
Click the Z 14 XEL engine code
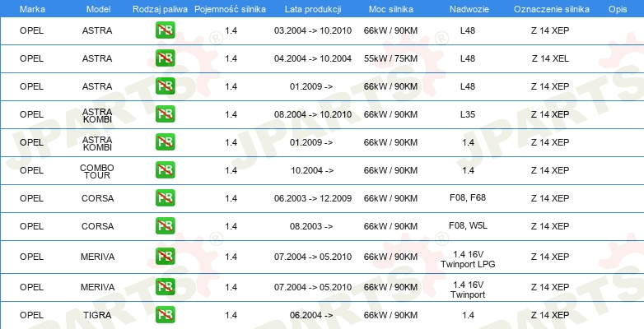(x=550, y=58)
